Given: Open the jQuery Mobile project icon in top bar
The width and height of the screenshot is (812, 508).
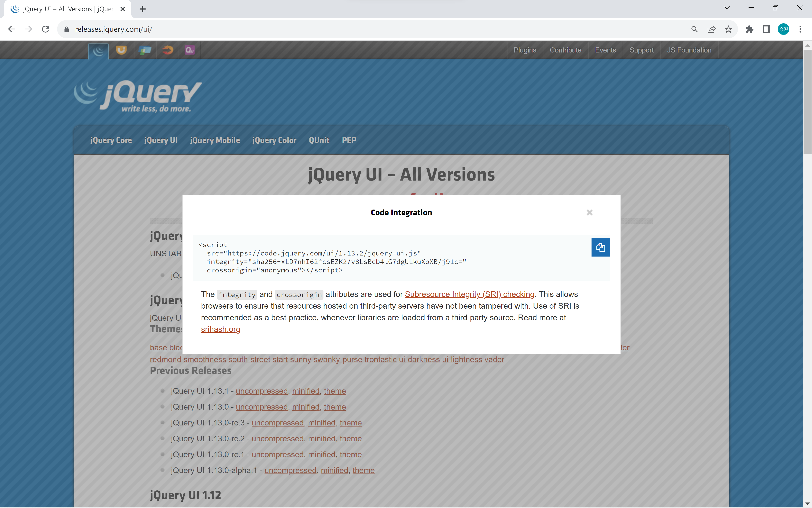Looking at the screenshot, I should 145,50.
